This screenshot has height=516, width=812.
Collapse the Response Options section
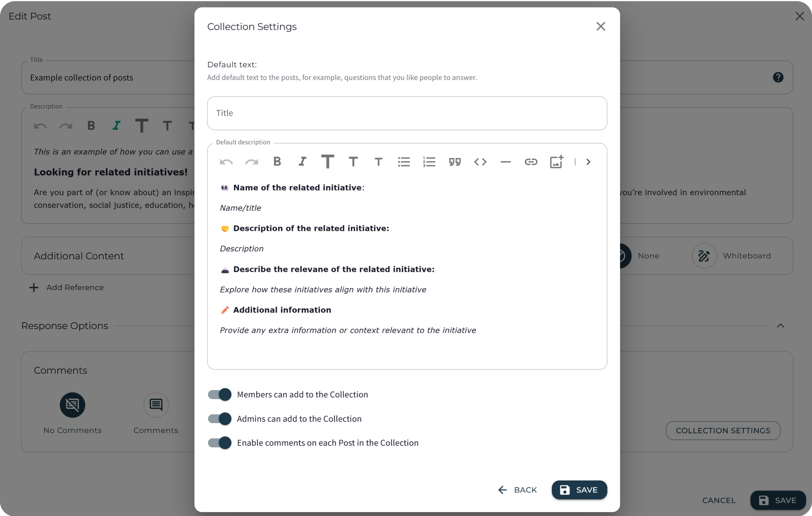(780, 325)
